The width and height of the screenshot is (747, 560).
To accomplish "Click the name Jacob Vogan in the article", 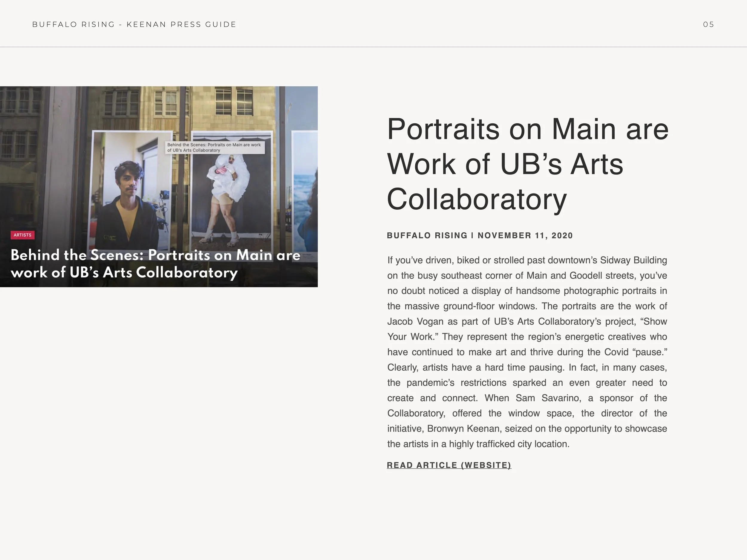I will tap(415, 321).
